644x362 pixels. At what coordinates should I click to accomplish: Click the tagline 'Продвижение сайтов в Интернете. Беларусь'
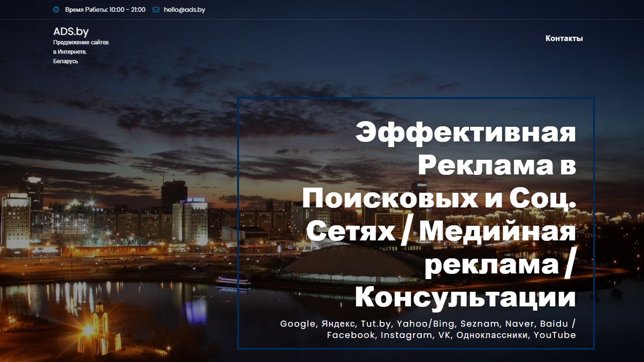pos(81,52)
